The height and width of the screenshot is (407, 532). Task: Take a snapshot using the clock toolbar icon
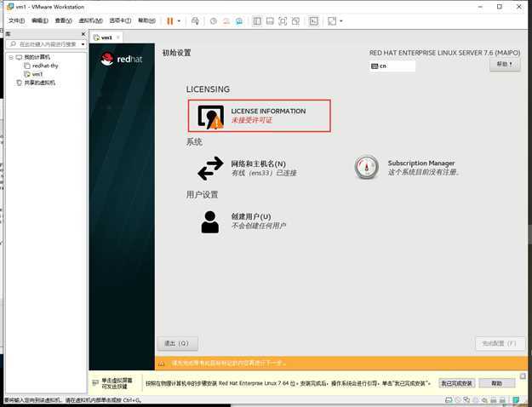pos(214,21)
